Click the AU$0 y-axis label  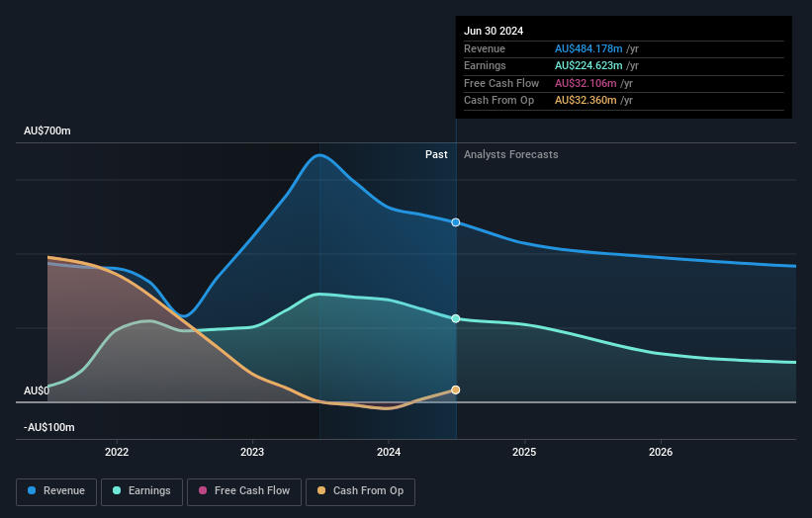pyautogui.click(x=37, y=390)
